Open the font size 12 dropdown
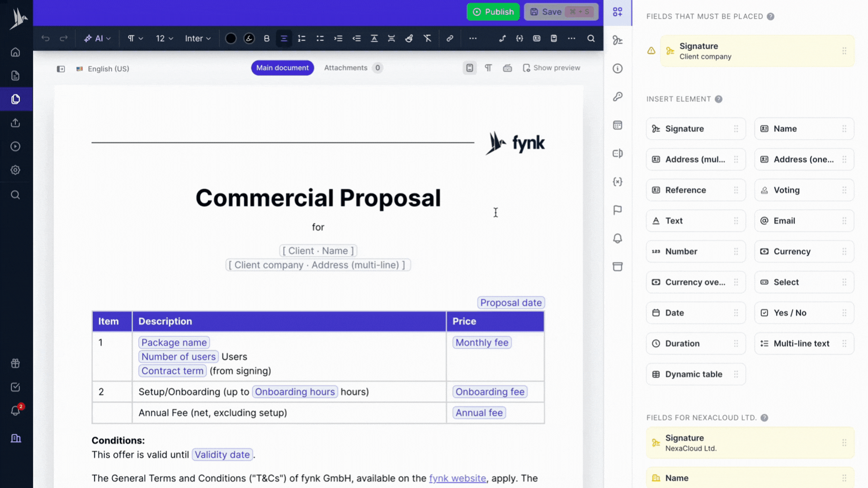This screenshot has width=868, height=488. pos(165,38)
